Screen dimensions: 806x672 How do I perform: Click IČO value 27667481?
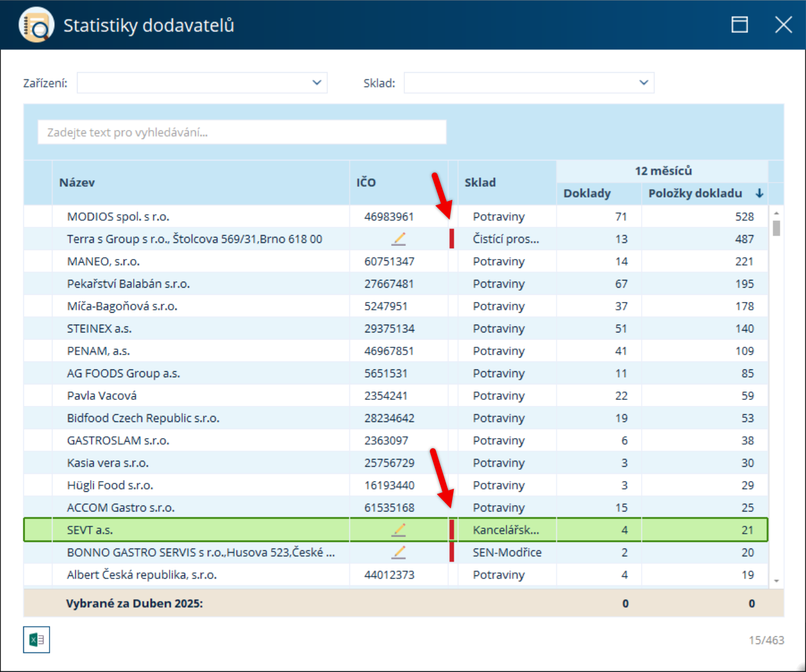pyautogui.click(x=389, y=283)
